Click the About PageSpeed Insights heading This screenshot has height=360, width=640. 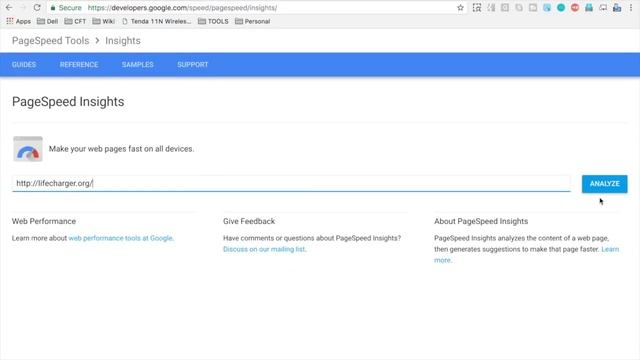click(481, 221)
